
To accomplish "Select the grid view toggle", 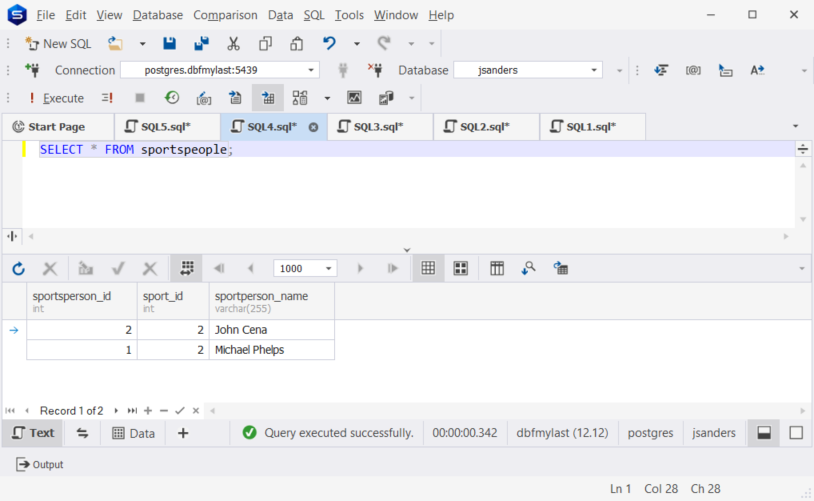I will (x=428, y=268).
